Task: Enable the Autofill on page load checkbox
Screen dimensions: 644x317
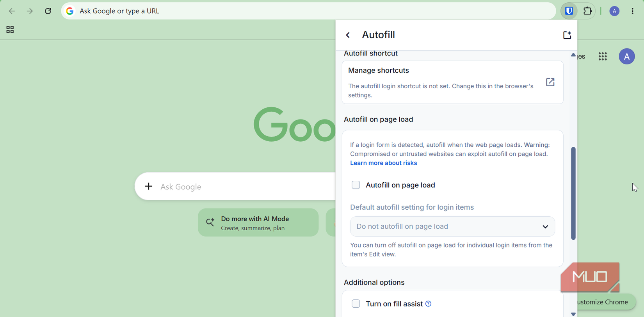Action: pyautogui.click(x=356, y=185)
